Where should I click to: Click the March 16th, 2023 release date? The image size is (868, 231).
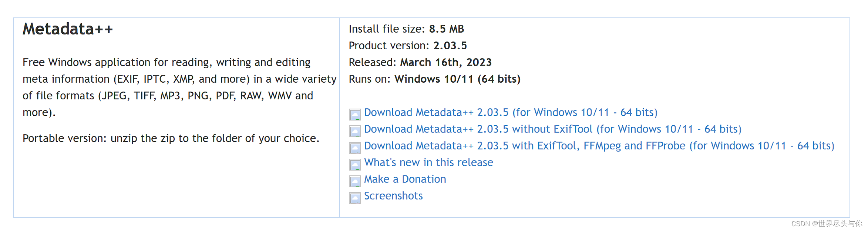click(x=446, y=62)
